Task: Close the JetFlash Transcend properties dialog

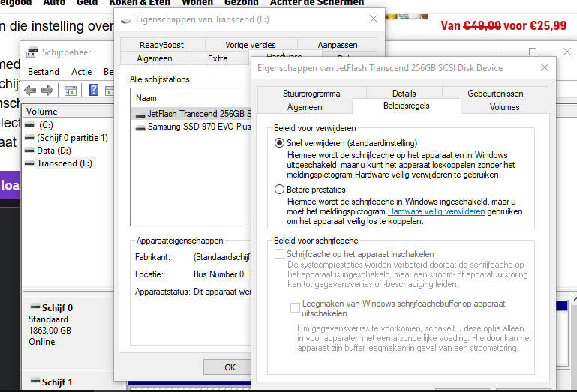Action: [545, 67]
